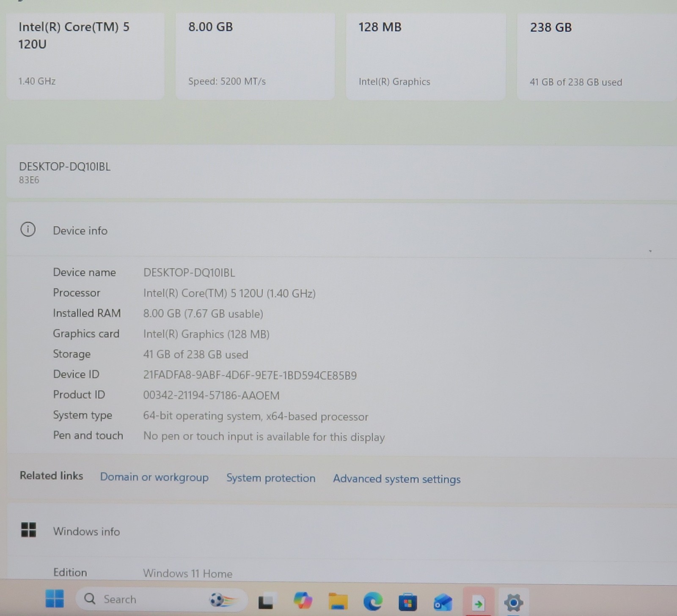Click the 64-bit operating system text
Viewport: 677px width, 616px height.
point(256,416)
